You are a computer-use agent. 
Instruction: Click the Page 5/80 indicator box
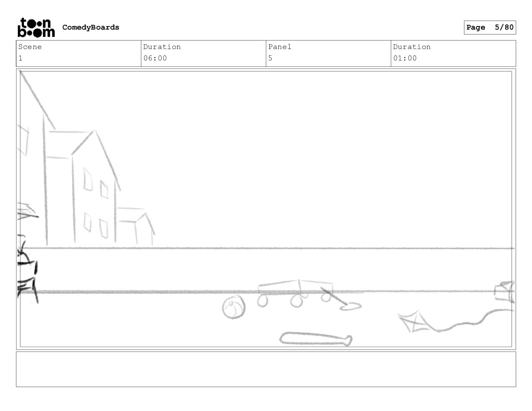[490, 28]
